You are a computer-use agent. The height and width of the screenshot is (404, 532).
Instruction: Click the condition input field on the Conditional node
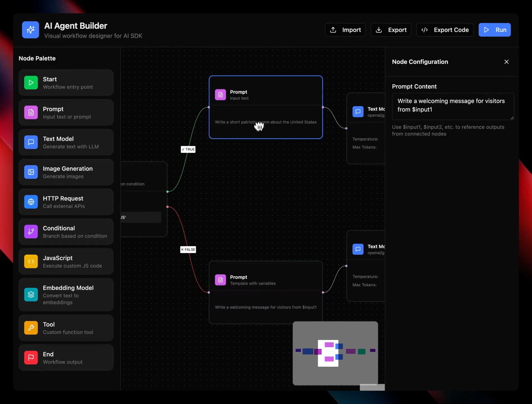(141, 217)
